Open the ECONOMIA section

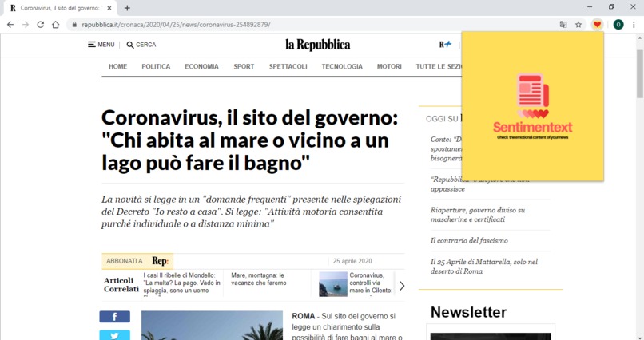click(201, 66)
